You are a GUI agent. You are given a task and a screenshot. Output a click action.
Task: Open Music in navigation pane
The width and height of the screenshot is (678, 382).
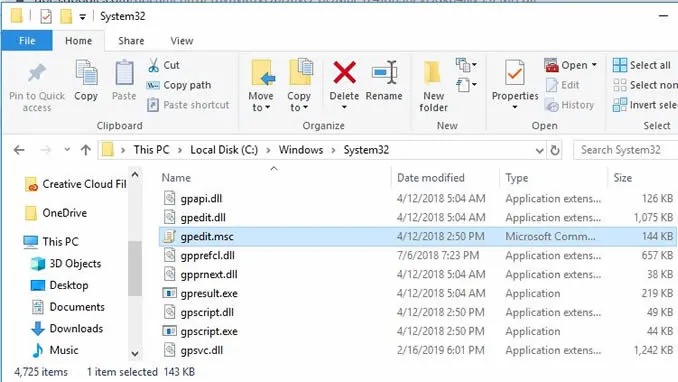click(x=54, y=350)
